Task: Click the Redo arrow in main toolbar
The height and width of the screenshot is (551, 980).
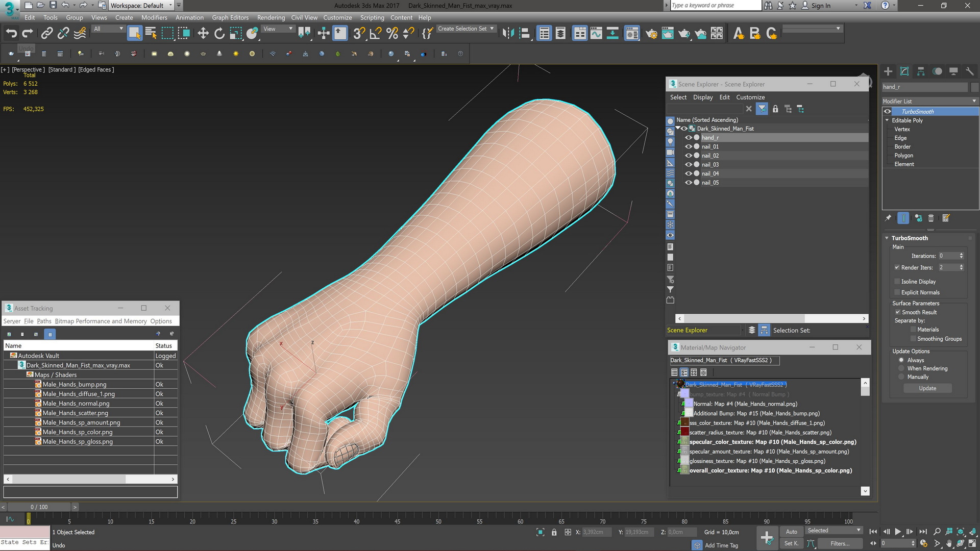Action: point(28,33)
